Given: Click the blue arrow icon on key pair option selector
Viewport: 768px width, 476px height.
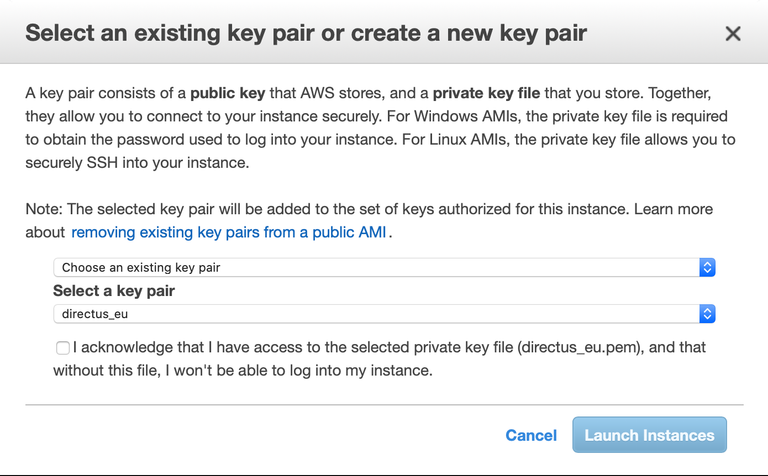Looking at the screenshot, I should click(707, 268).
